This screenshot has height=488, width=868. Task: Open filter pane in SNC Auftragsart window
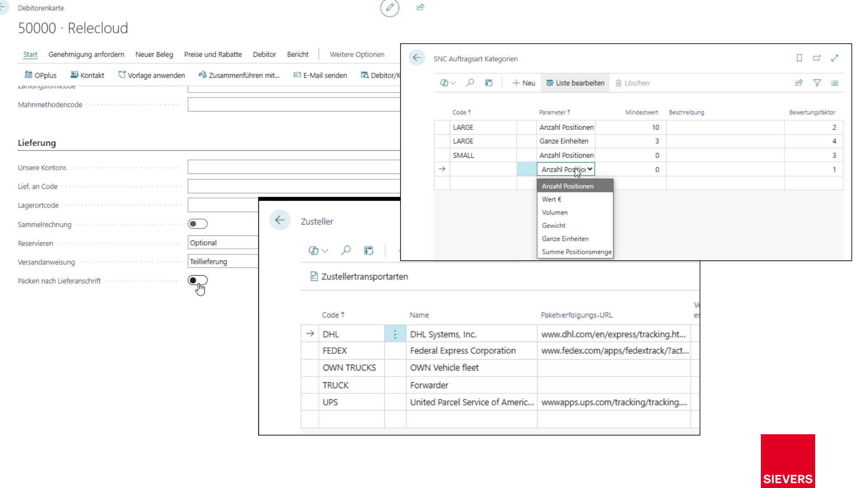click(817, 83)
